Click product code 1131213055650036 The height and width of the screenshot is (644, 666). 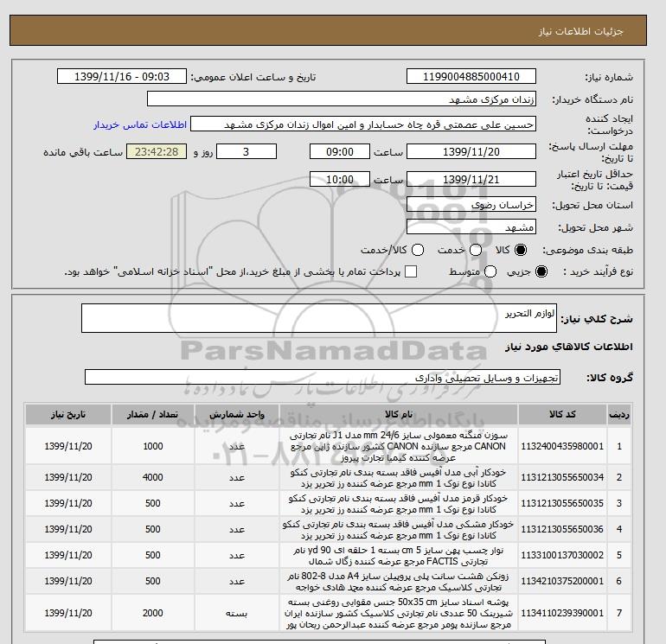click(562, 529)
